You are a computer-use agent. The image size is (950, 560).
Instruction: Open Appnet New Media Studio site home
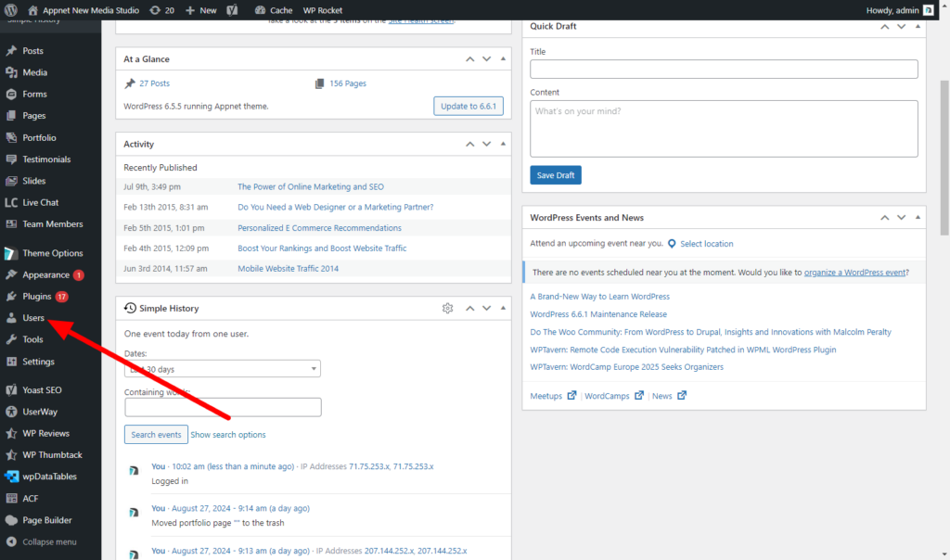click(83, 10)
